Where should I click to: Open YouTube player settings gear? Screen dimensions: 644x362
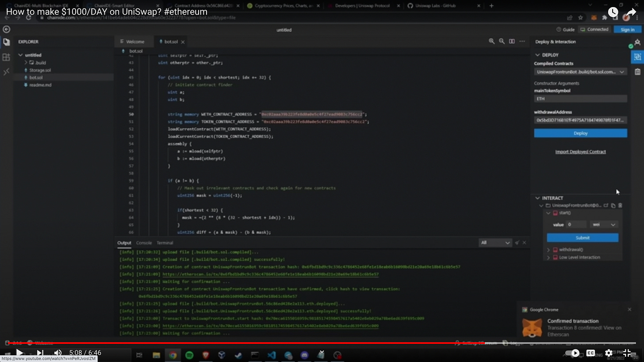(x=609, y=353)
